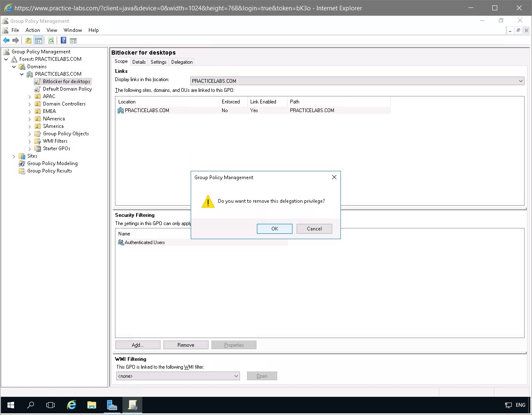Viewport: 532px width, 415px height.
Task: Click the inner MDI restore button
Action: pyautogui.click(x=518, y=31)
